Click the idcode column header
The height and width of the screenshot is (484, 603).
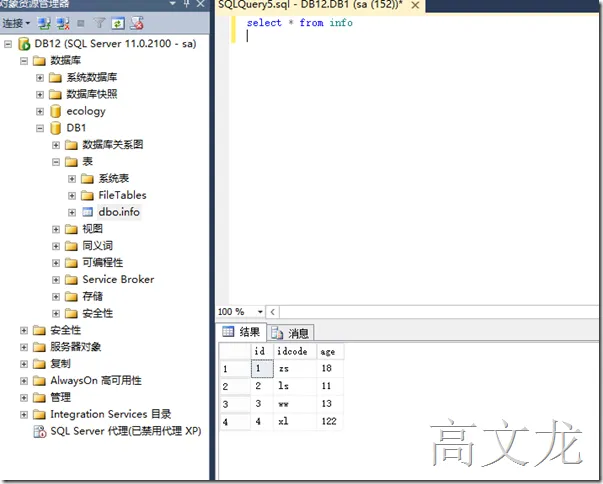295,351
